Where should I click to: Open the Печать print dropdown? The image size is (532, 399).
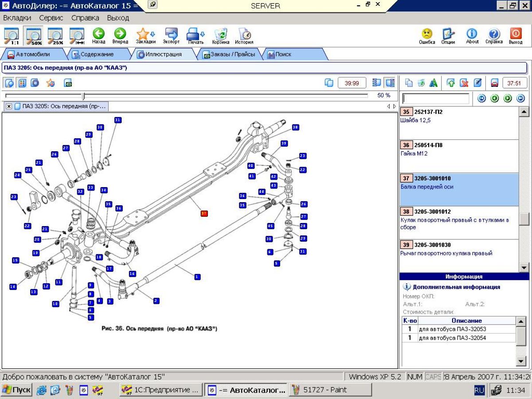[x=196, y=35]
